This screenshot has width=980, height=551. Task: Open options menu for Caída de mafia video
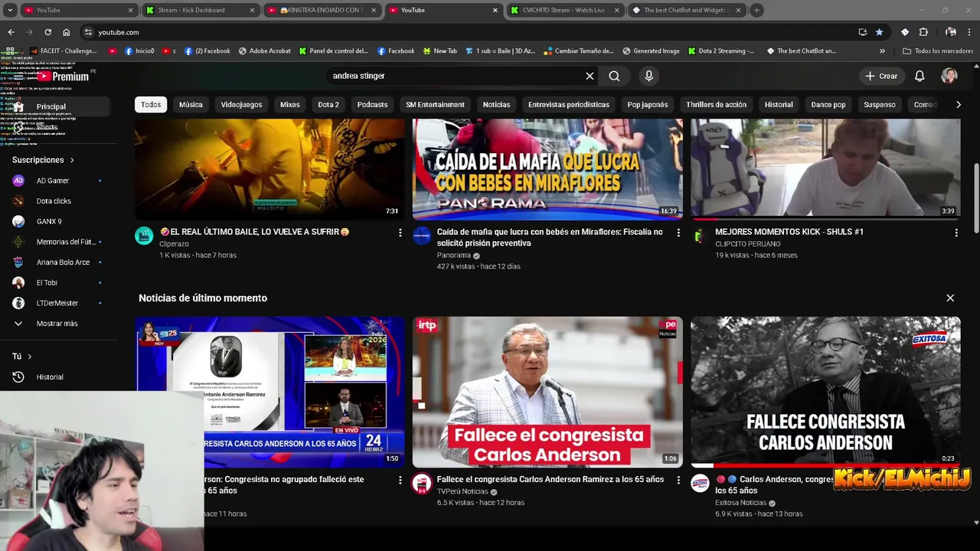(x=678, y=233)
